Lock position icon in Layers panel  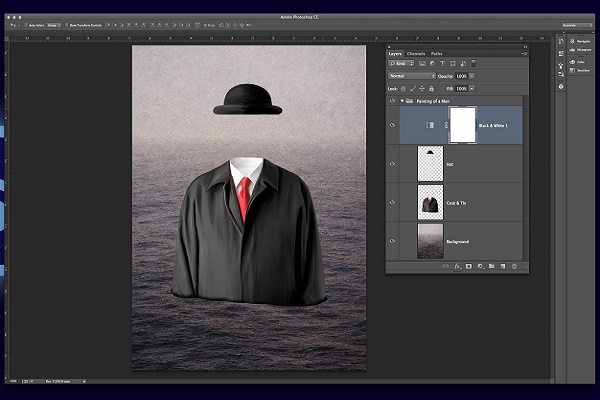tap(422, 88)
